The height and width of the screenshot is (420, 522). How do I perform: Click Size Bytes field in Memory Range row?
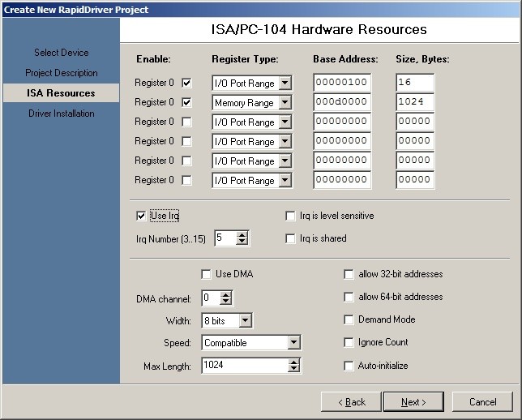(x=415, y=102)
